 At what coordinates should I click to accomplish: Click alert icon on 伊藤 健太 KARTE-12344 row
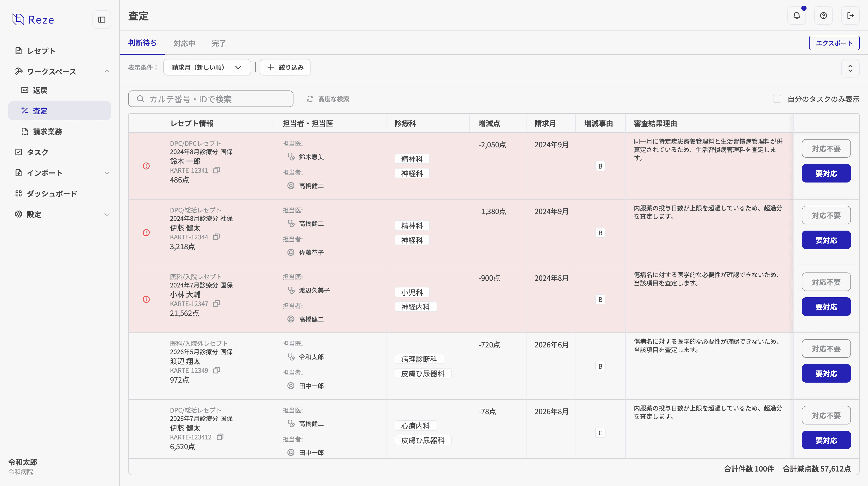(x=146, y=233)
